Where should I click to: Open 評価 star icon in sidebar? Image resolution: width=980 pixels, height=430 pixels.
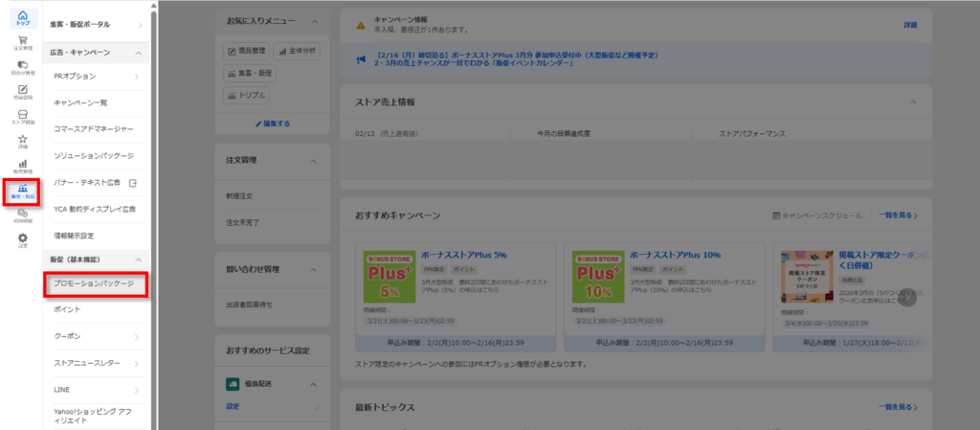click(x=23, y=141)
